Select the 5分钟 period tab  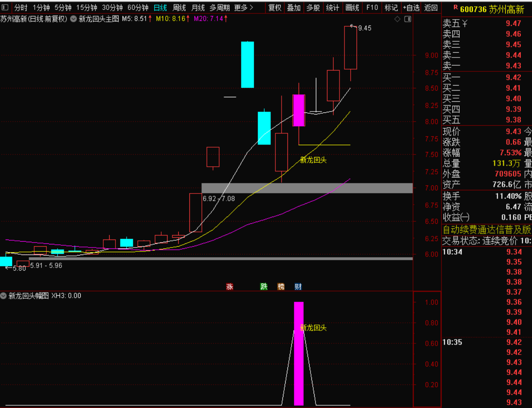pos(63,8)
